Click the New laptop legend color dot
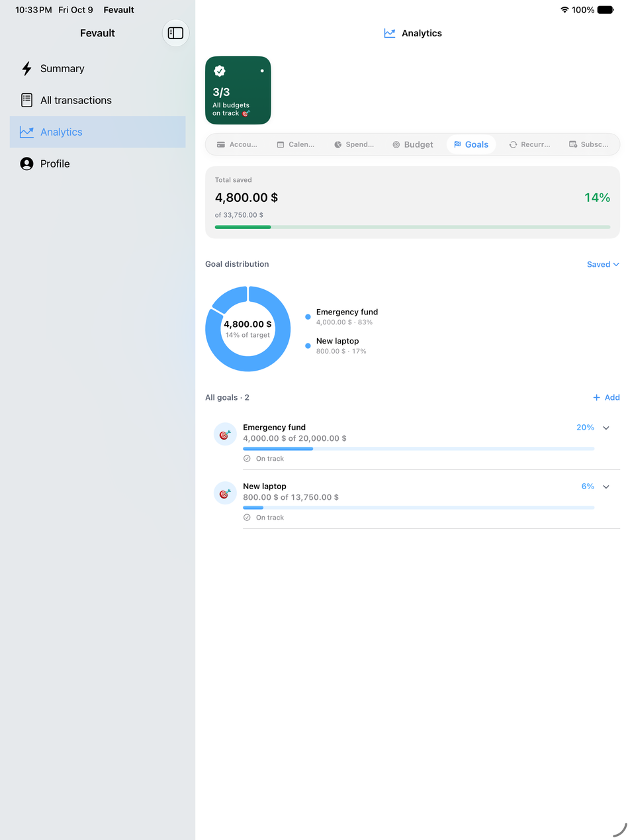The image size is (630, 840). (308, 346)
